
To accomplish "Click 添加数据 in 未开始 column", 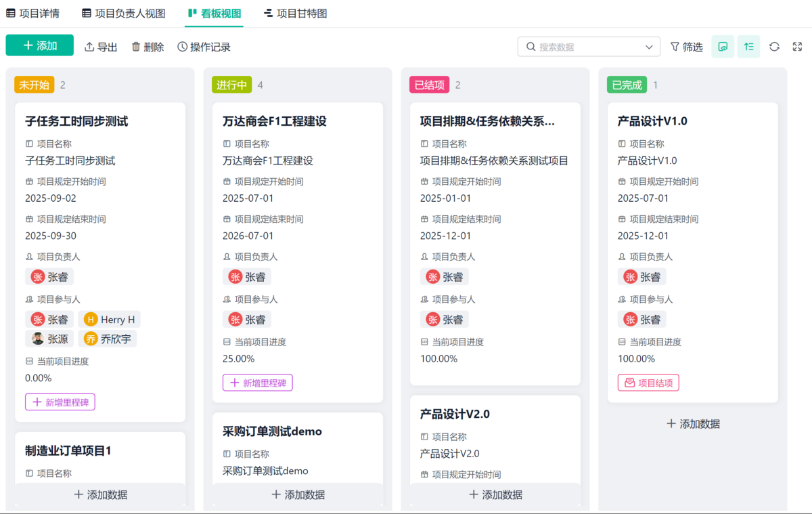I will click(100, 495).
